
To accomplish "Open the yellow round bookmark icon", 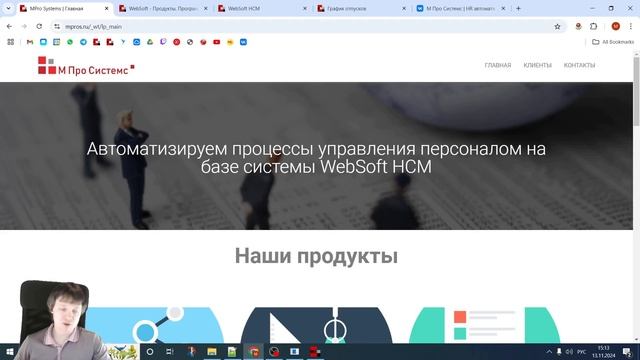I will pos(230,42).
